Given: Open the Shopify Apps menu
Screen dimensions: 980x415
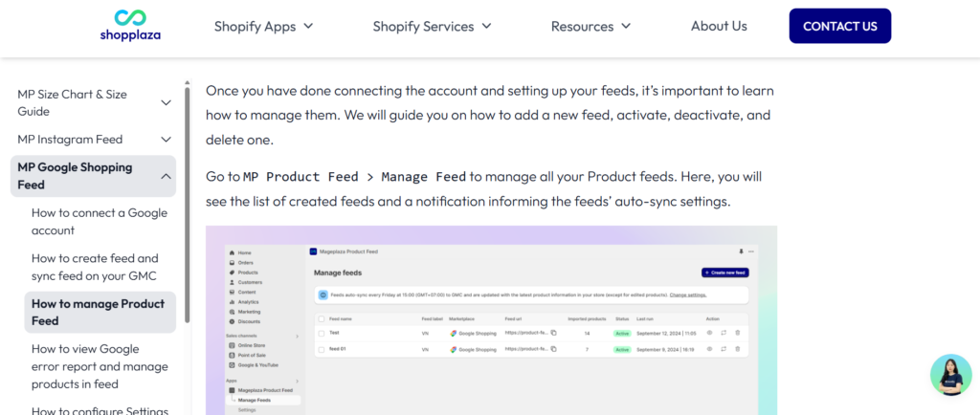Looking at the screenshot, I should click(x=263, y=26).
